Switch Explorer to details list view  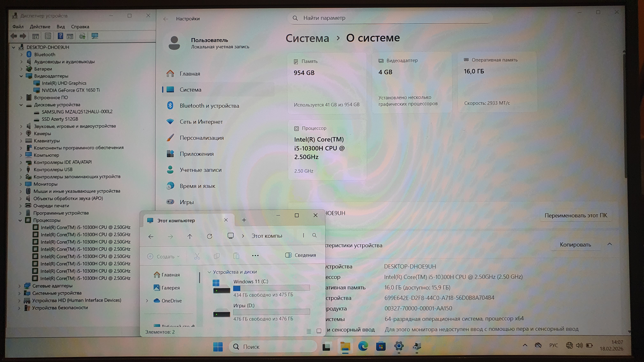pos(309,331)
